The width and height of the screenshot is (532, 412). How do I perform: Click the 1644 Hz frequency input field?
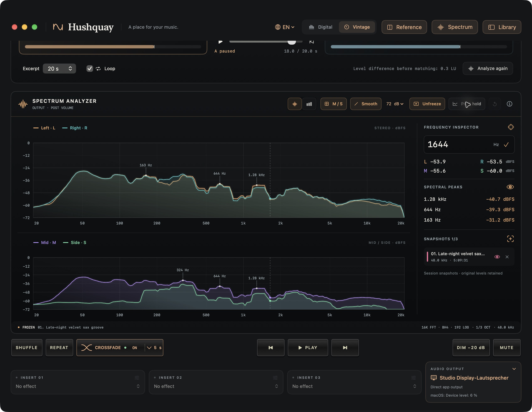click(x=469, y=145)
